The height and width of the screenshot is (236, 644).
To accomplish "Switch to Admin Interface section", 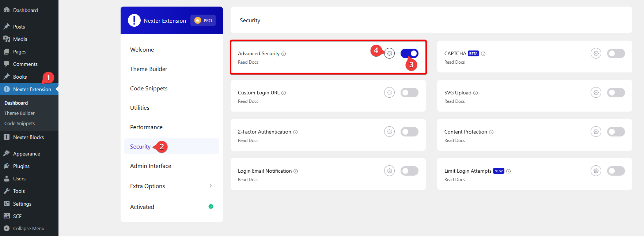I will click(x=151, y=166).
